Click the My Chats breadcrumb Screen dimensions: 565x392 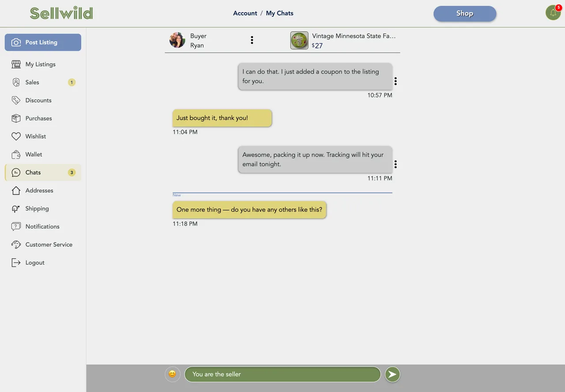[x=279, y=13]
